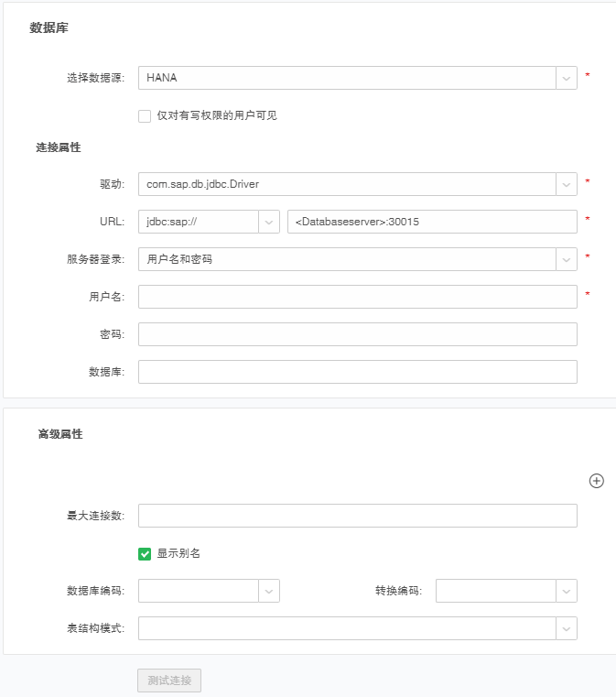Click the URL server address field

(431, 222)
